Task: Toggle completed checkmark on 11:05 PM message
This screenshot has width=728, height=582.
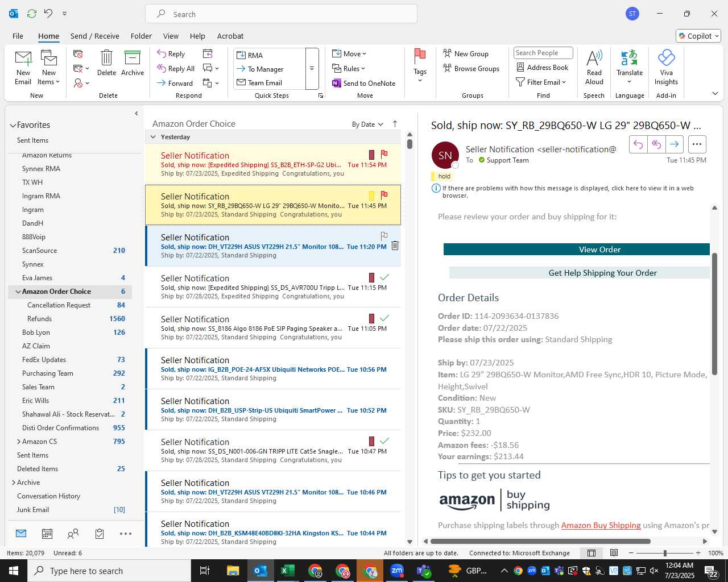Action: (x=384, y=318)
